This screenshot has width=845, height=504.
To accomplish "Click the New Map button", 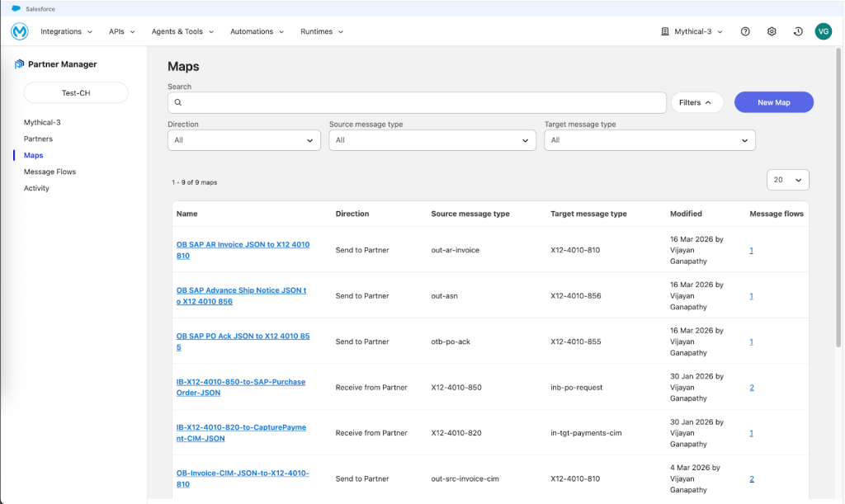I will [773, 102].
